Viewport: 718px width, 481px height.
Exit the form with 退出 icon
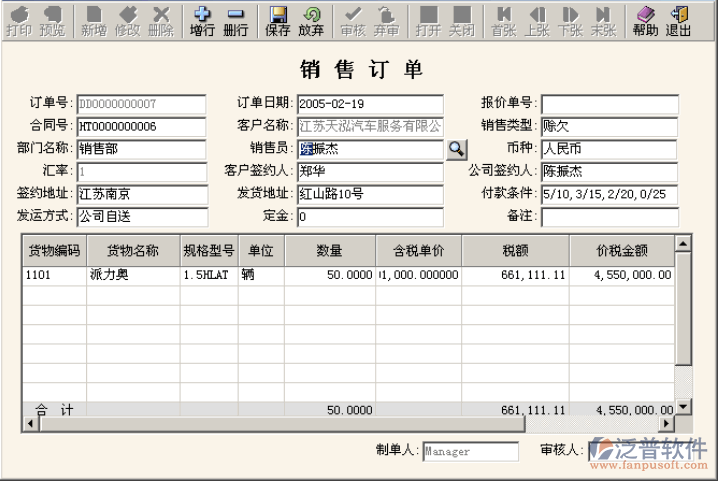[x=679, y=20]
